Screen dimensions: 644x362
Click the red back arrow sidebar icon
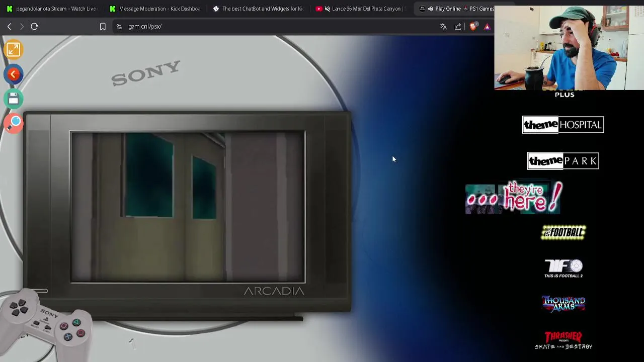tap(14, 74)
